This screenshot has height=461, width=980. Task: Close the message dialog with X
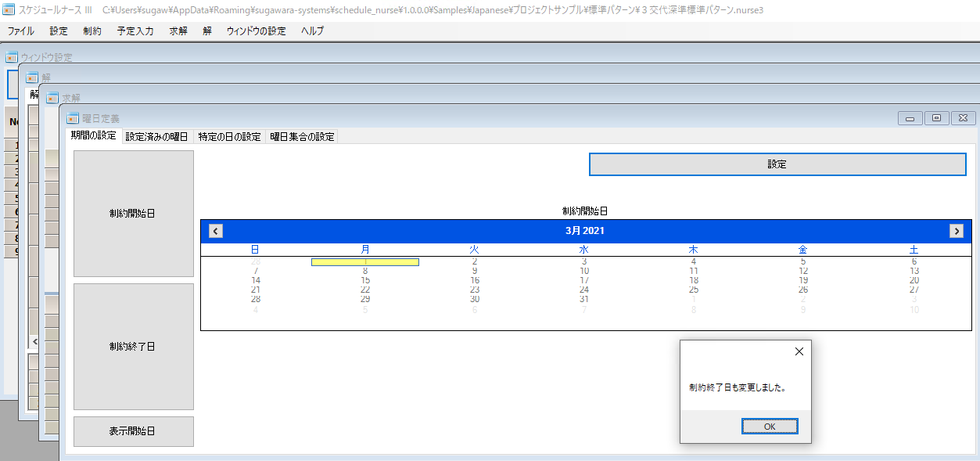pos(799,351)
